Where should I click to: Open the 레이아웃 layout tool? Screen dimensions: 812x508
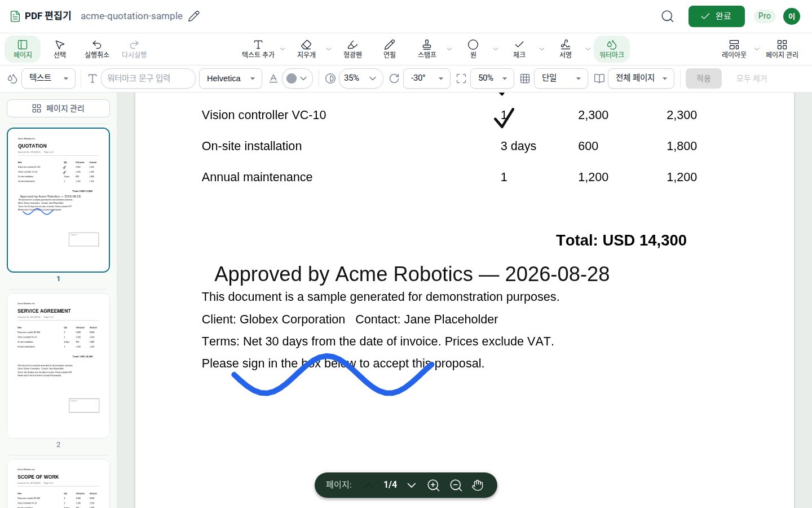click(x=734, y=49)
